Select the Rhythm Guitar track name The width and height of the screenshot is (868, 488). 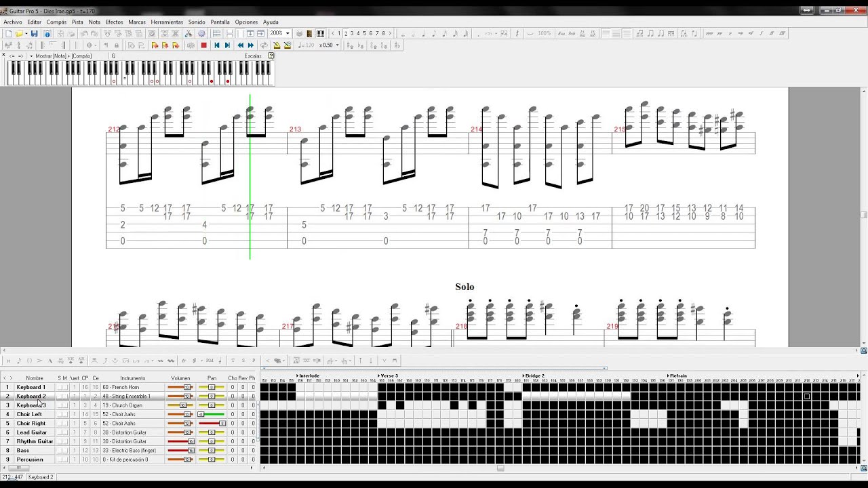35,441
